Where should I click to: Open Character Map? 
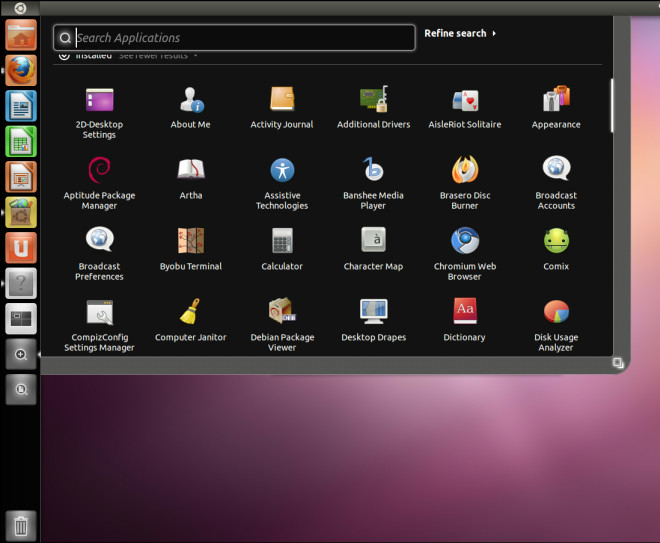(373, 249)
